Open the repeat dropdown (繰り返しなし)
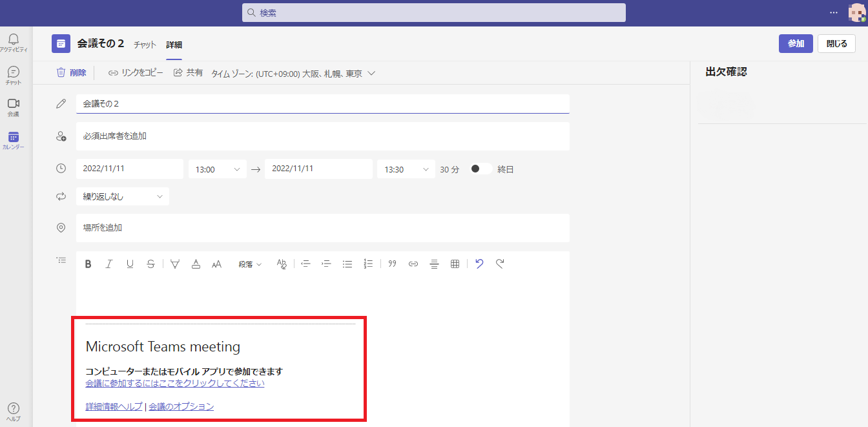The image size is (868, 427). [122, 196]
